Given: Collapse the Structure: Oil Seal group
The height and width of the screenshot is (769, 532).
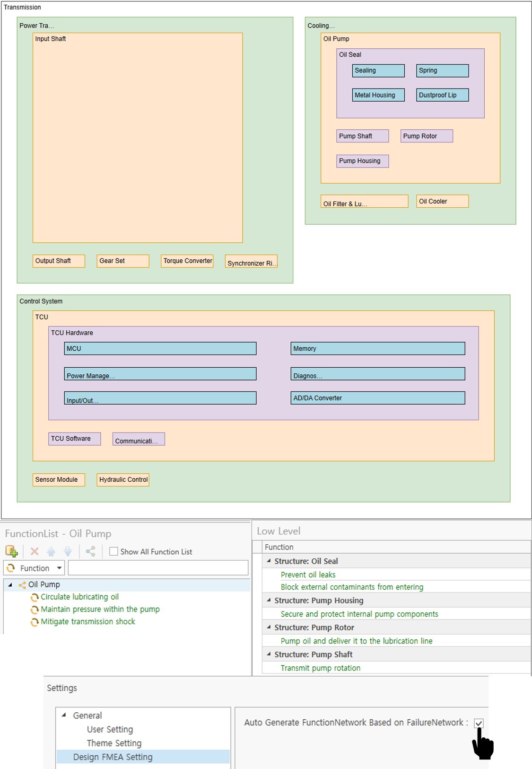Looking at the screenshot, I should click(269, 561).
